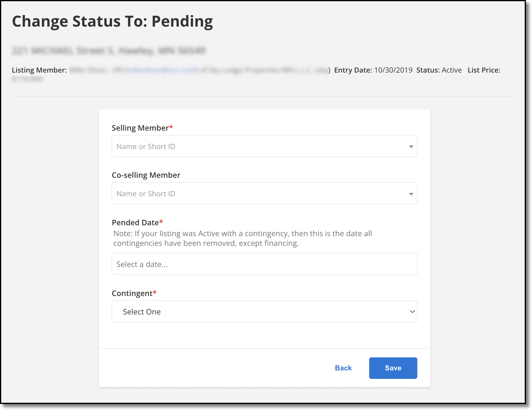Image resolution: width=532 pixels, height=410 pixels.
Task: Focus the Co-selling Member name field
Action: 264,193
